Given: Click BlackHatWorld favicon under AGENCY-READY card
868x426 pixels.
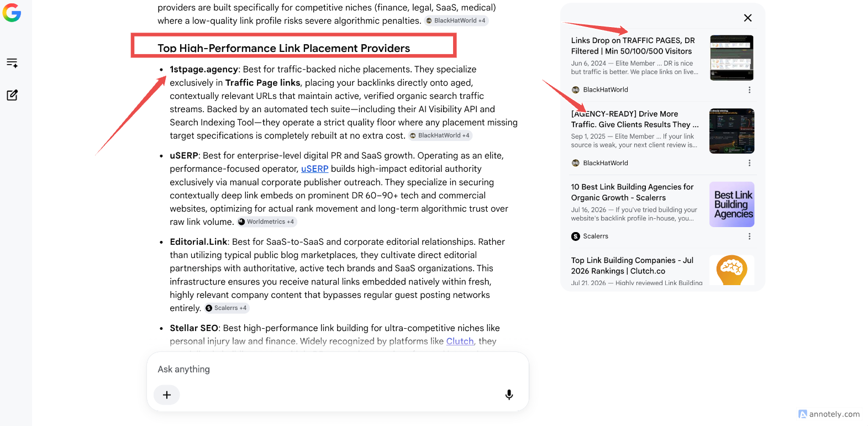Looking at the screenshot, I should (x=575, y=163).
